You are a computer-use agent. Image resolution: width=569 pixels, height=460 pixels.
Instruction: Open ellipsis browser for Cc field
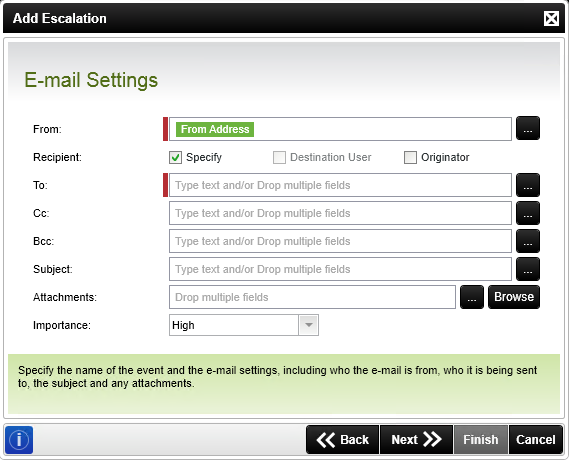click(x=528, y=213)
